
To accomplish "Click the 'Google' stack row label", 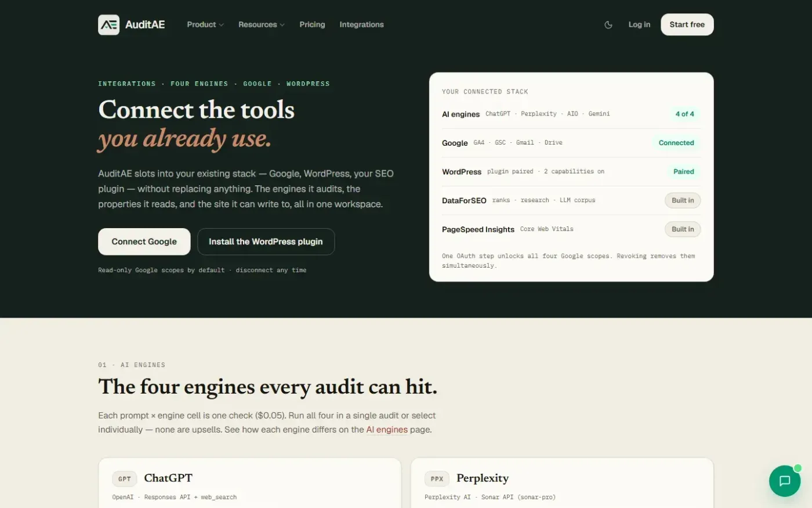I will click(x=455, y=143).
